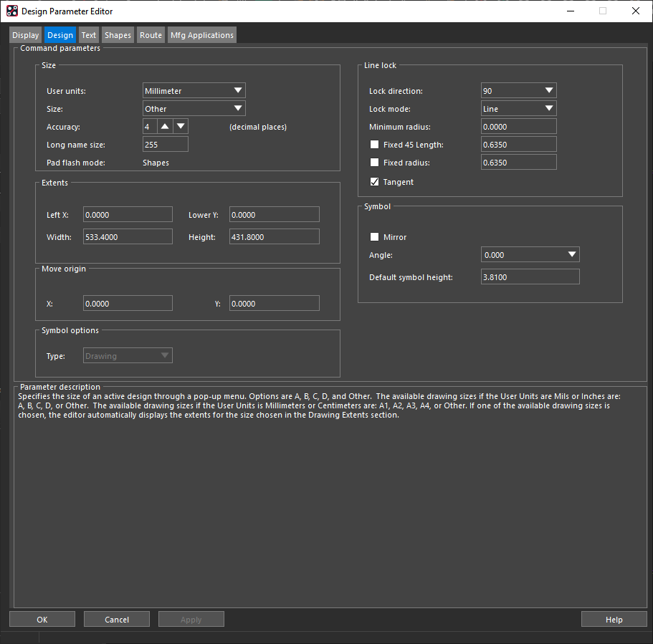This screenshot has width=653, height=644.
Task: Open the Route tab
Action: pyautogui.click(x=151, y=35)
